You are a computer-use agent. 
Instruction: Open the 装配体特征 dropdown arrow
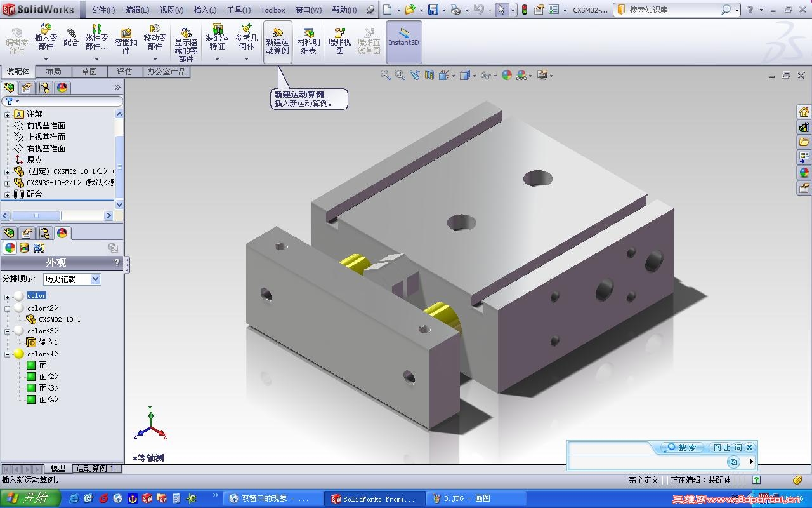217,59
